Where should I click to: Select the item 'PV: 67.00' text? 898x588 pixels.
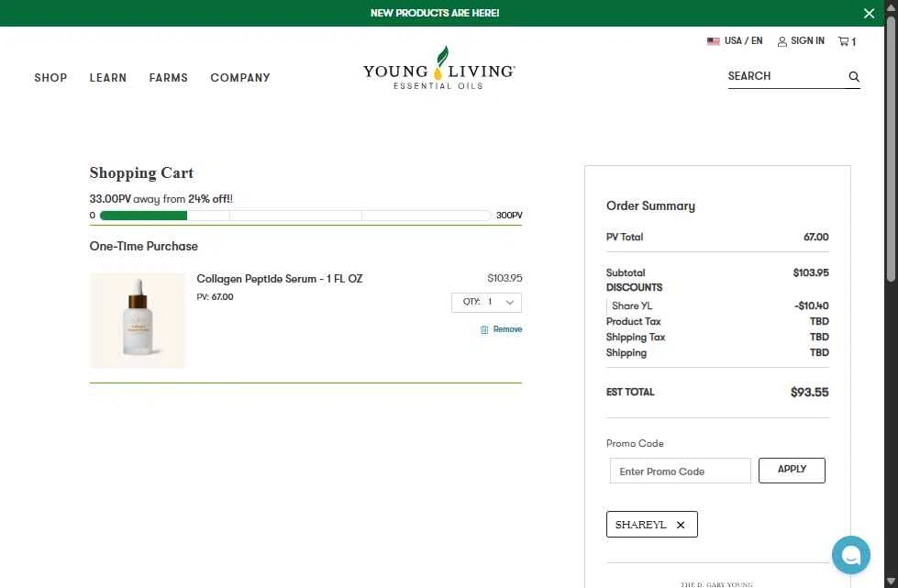tap(215, 296)
